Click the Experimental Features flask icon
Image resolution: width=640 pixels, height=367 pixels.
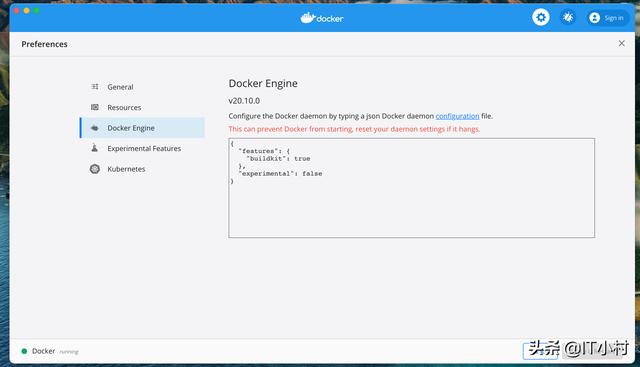(95, 148)
